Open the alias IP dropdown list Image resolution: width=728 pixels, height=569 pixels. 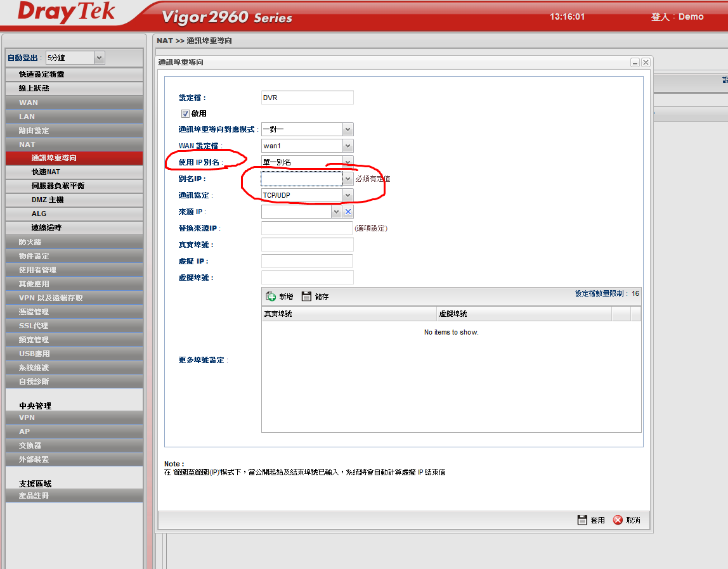point(348,179)
